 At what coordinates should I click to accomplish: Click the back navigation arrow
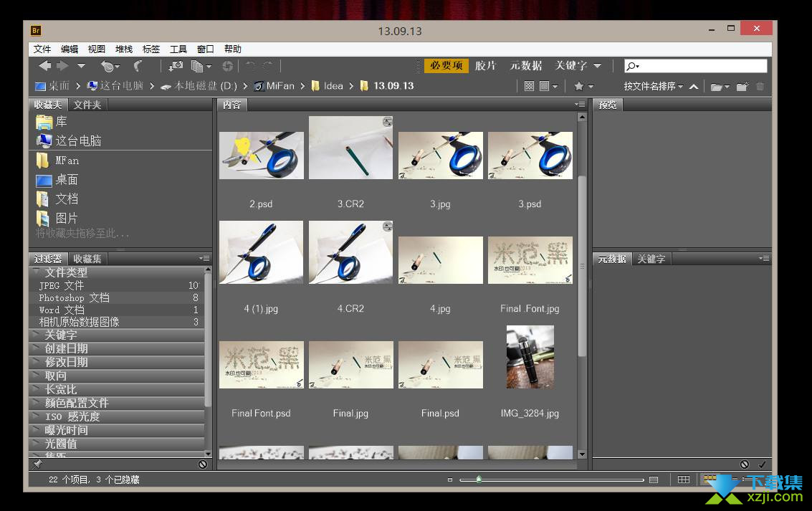44,66
